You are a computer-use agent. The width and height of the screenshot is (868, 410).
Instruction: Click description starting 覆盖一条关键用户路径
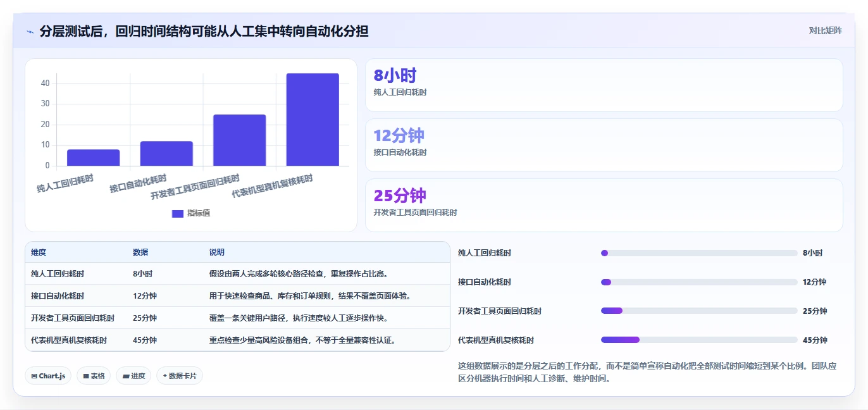(x=299, y=318)
